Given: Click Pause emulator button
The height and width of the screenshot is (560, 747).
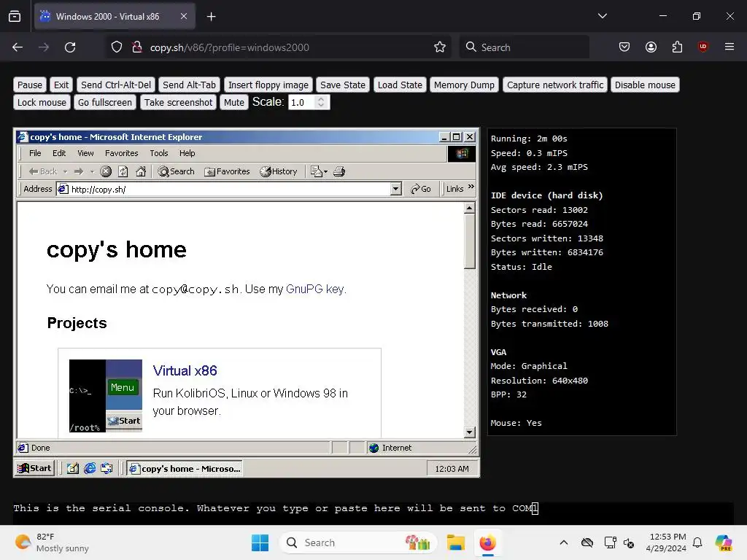Looking at the screenshot, I should [29, 85].
